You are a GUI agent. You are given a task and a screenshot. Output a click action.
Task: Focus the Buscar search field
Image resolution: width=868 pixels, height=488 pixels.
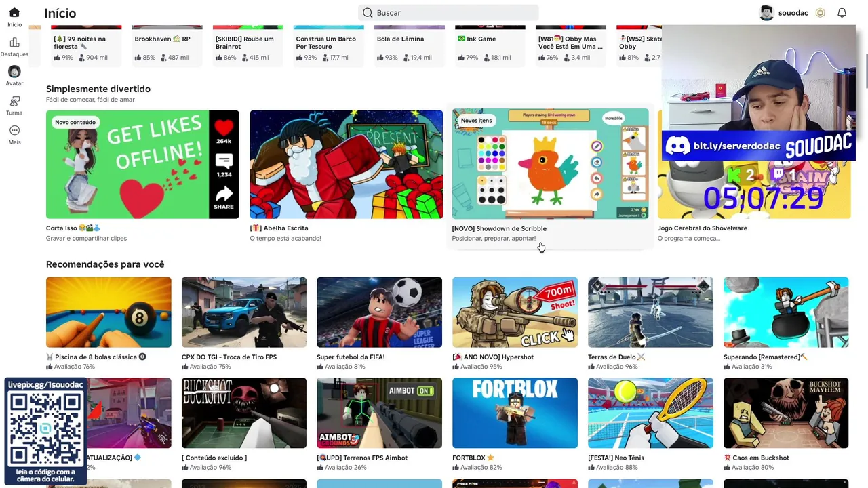point(448,13)
